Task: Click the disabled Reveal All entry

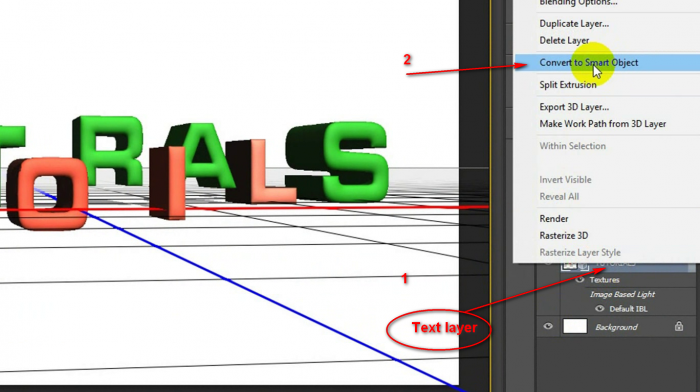Action: [x=559, y=197]
